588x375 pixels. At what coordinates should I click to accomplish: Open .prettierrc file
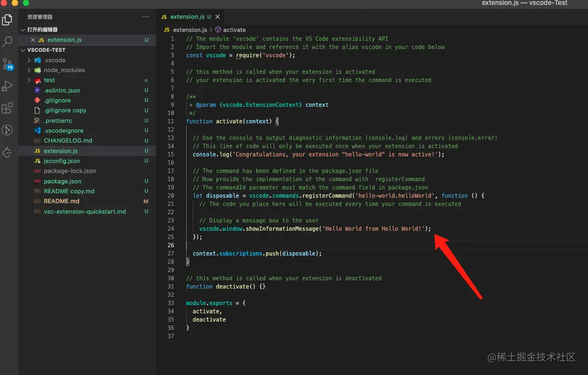[x=87, y=121]
